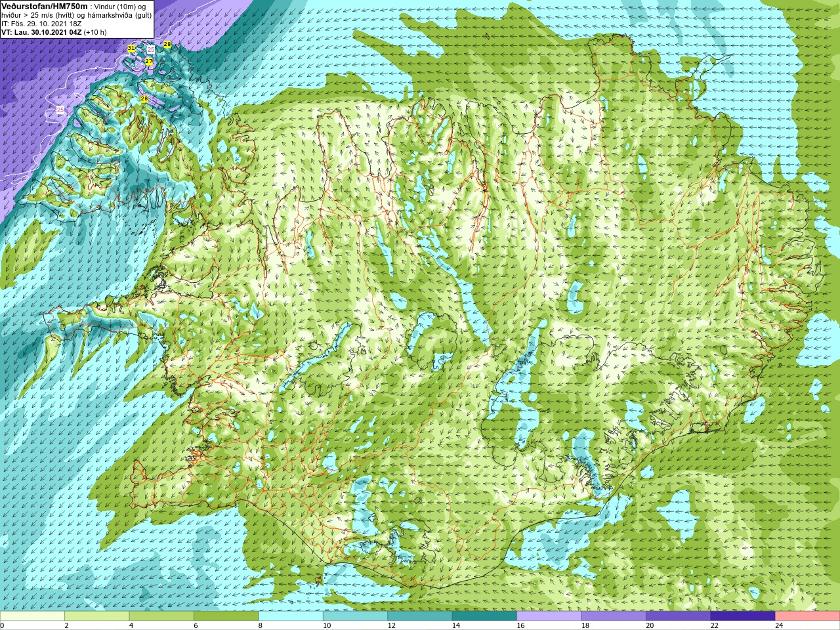Click the pink legend swatch above 24 m/s
This screenshot has height=630, width=840.
point(808,616)
